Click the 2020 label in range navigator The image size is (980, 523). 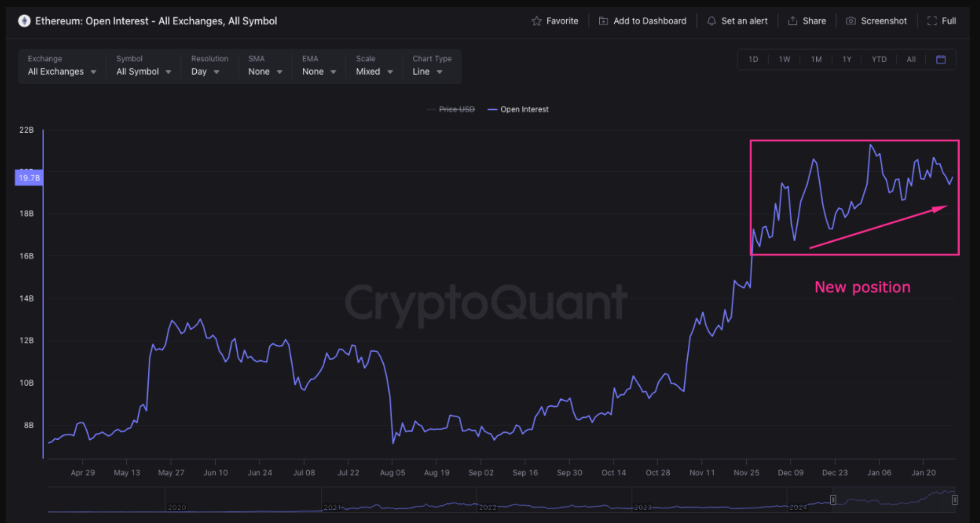177,507
